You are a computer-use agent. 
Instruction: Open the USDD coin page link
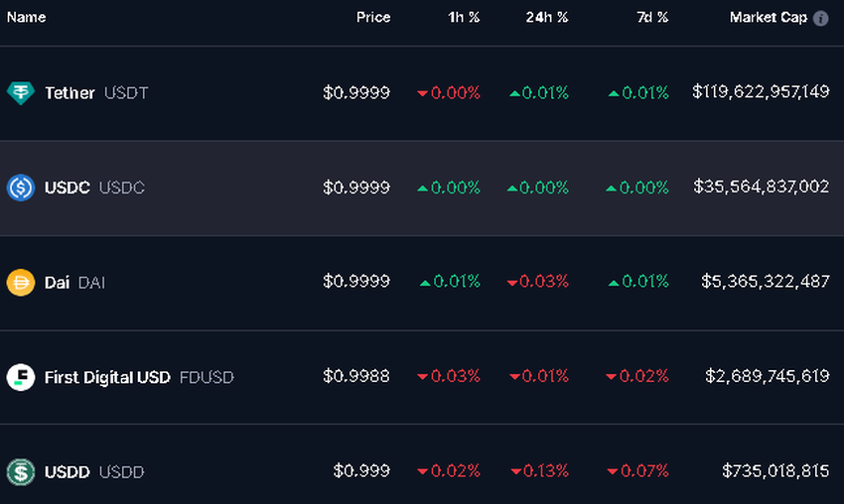(x=68, y=471)
